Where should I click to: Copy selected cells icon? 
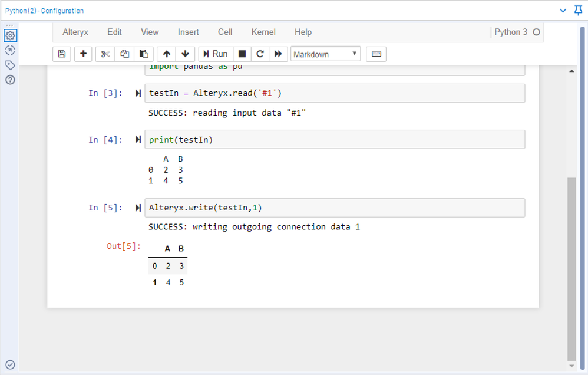tap(124, 54)
